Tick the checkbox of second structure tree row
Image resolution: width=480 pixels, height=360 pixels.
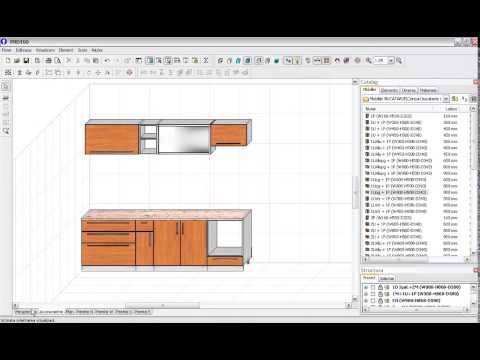coord(373,294)
